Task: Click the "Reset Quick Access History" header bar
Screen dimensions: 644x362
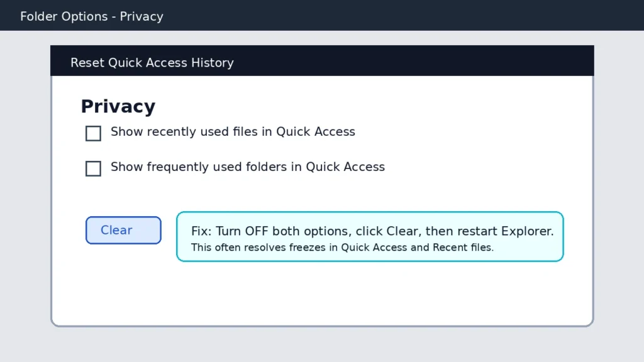Action: pyautogui.click(x=322, y=60)
